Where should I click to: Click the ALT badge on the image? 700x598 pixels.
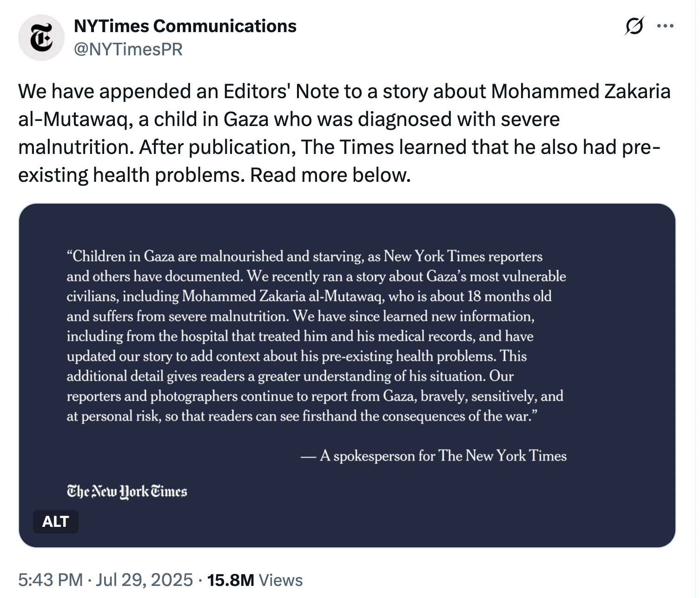pos(56,521)
